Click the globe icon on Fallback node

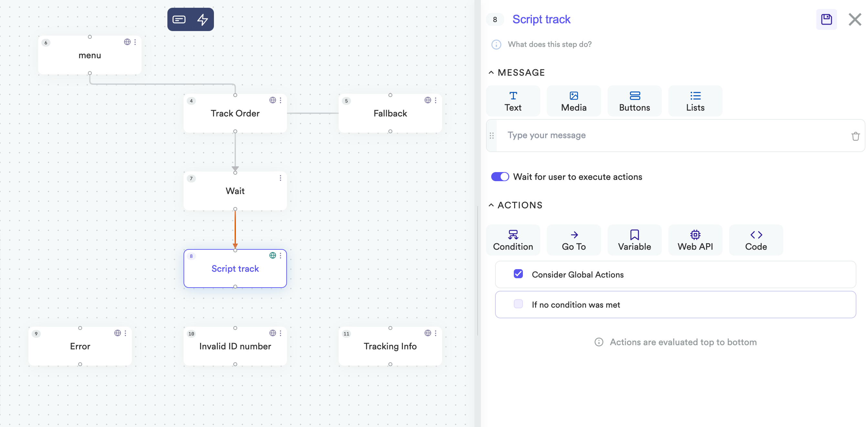coord(428,100)
